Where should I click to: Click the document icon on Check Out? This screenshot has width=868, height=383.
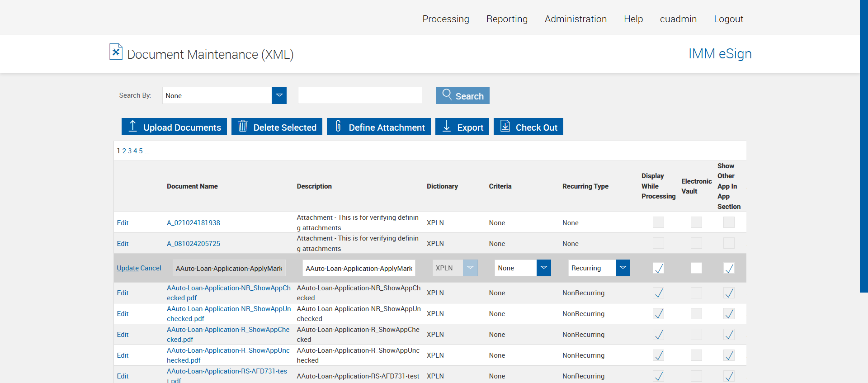click(x=505, y=126)
